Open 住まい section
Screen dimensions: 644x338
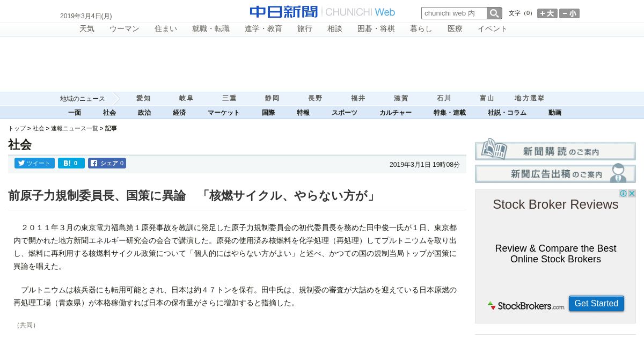click(166, 29)
